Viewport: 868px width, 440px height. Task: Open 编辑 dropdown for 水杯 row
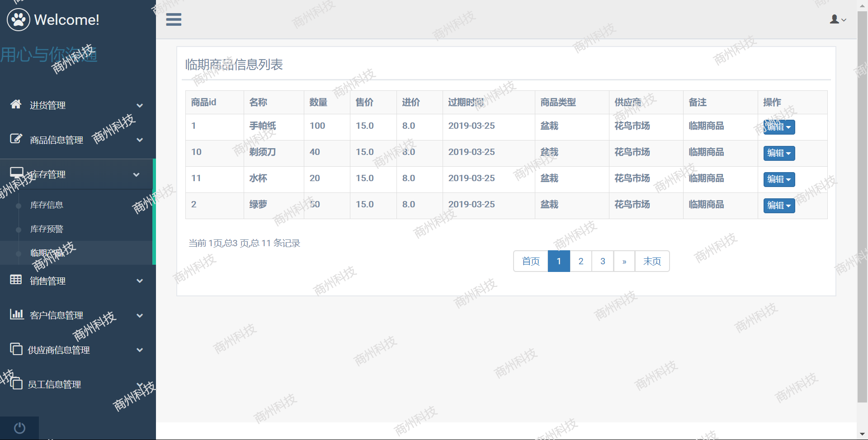tap(779, 179)
